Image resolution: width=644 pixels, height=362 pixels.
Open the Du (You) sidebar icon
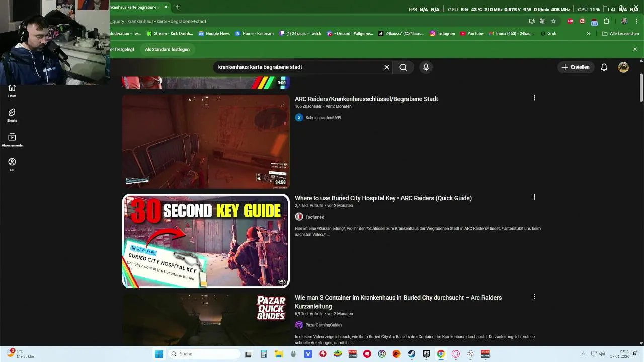click(x=12, y=165)
